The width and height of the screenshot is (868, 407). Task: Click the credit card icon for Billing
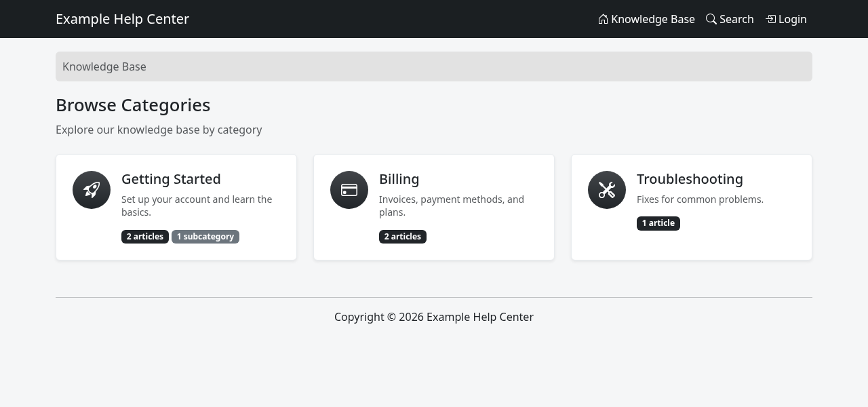click(349, 190)
